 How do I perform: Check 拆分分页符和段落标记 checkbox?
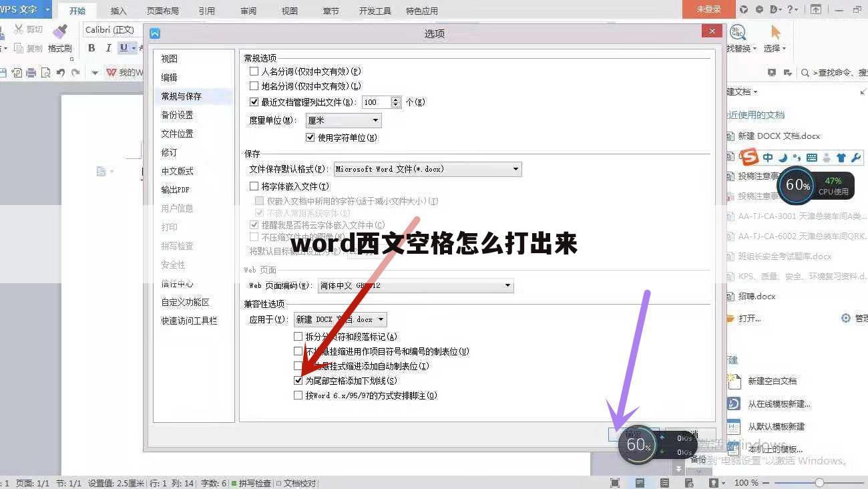(298, 337)
